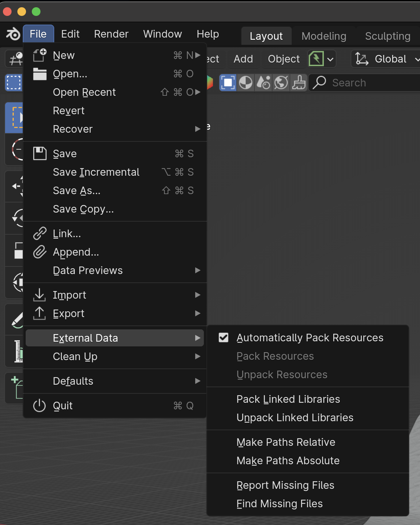The height and width of the screenshot is (525, 420).
Task: Click the select-box mode icon in header
Action: pos(14,83)
